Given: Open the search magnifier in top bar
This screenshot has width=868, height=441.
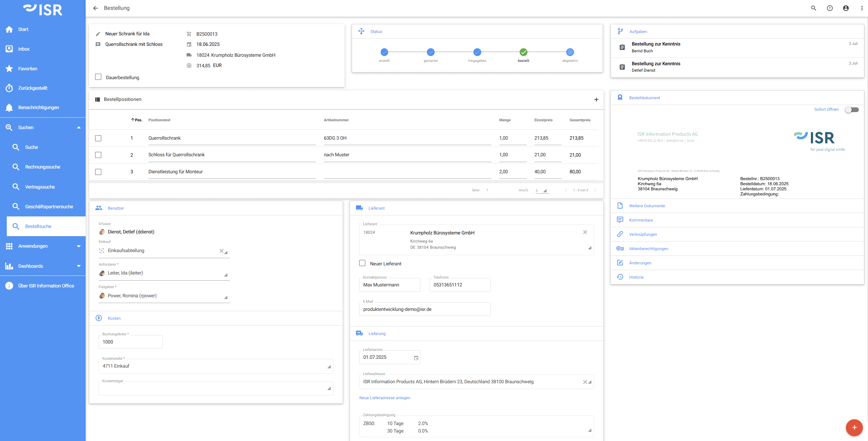Looking at the screenshot, I should point(814,8).
